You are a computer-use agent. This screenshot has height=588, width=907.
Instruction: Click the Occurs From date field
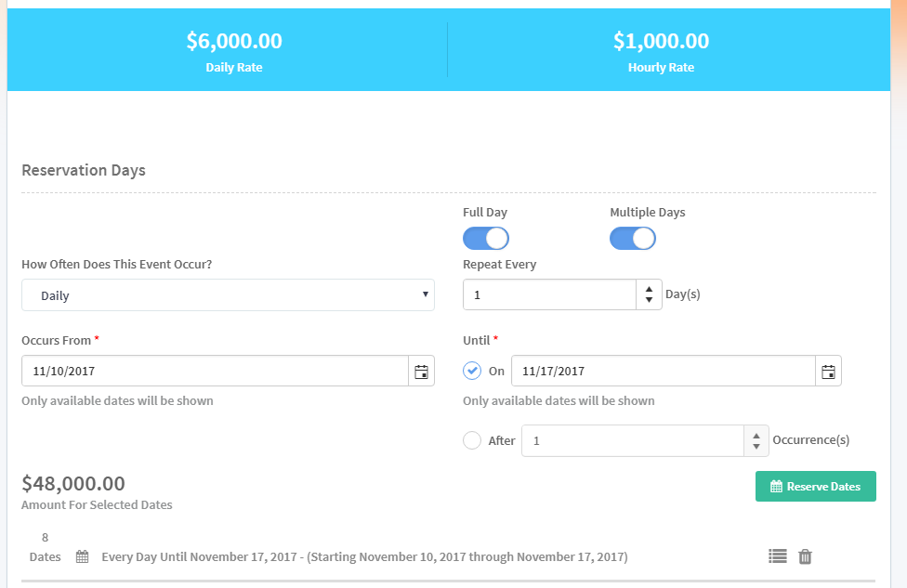click(x=215, y=372)
